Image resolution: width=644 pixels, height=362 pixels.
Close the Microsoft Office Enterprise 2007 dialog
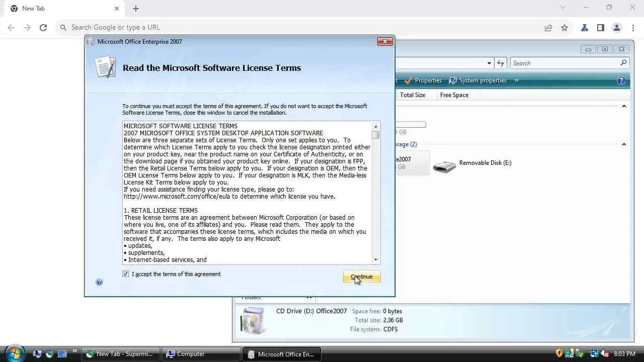(x=385, y=42)
